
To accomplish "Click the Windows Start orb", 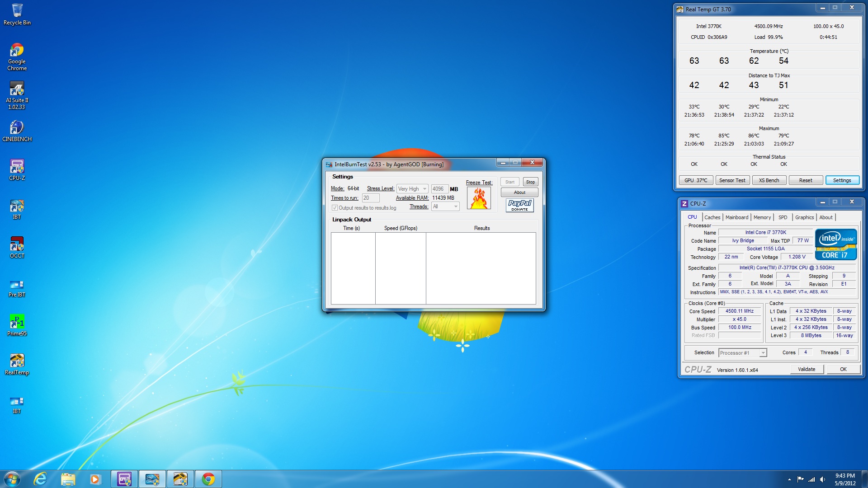I will click(x=12, y=479).
